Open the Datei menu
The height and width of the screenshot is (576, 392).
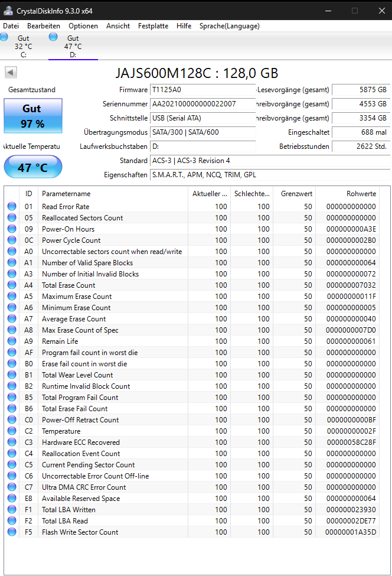[11, 26]
